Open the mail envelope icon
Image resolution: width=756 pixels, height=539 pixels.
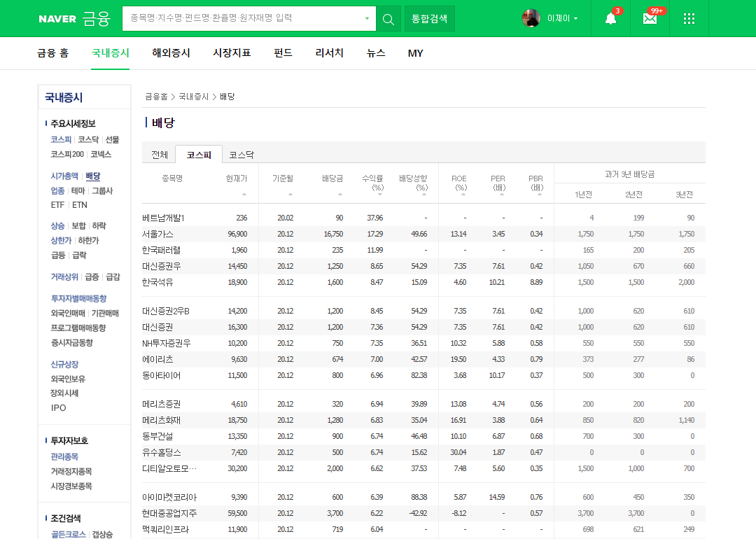[x=650, y=19]
